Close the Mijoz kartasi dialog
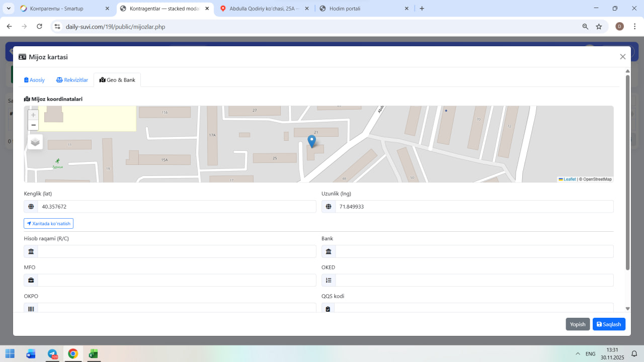Screen dimensions: 644x362 (622, 57)
